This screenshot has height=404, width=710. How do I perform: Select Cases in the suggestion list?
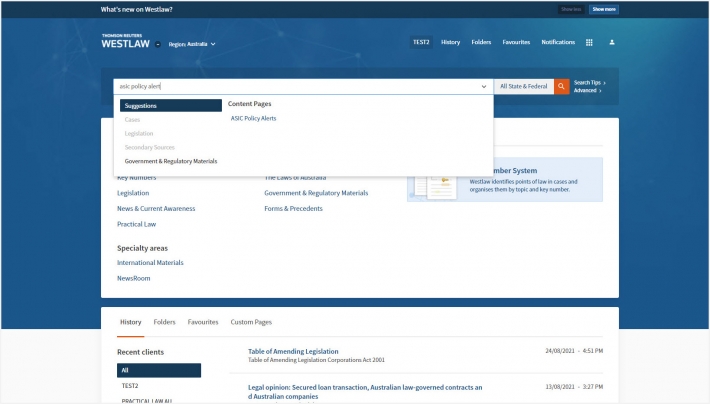point(132,120)
